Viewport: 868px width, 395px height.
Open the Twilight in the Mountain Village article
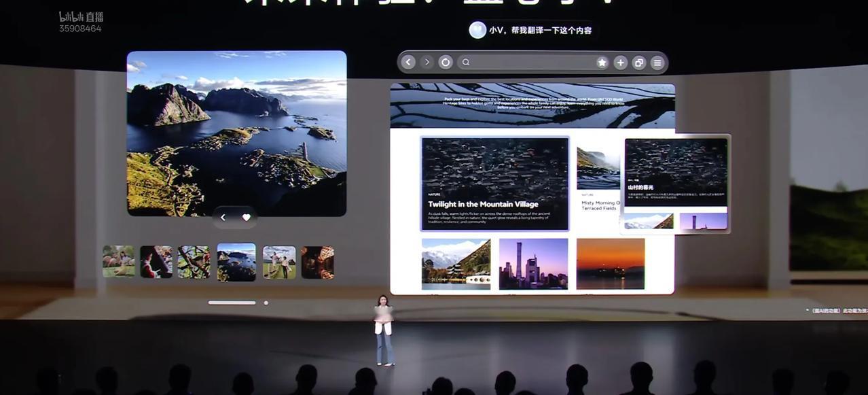494,184
